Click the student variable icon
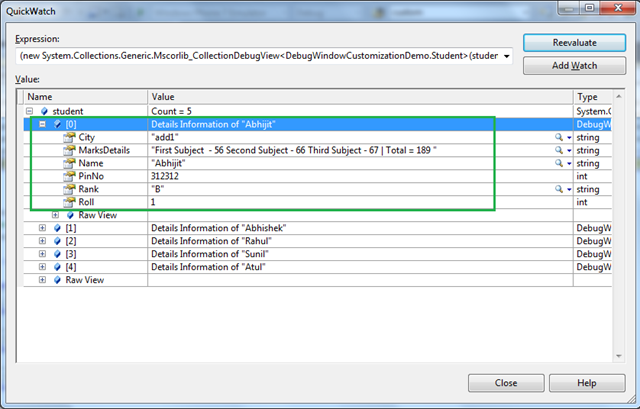This screenshot has width=640, height=409. tap(45, 111)
